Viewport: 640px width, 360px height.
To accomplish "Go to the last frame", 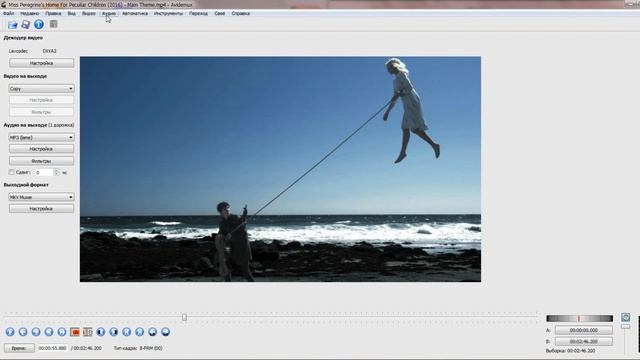I will coord(140,332).
